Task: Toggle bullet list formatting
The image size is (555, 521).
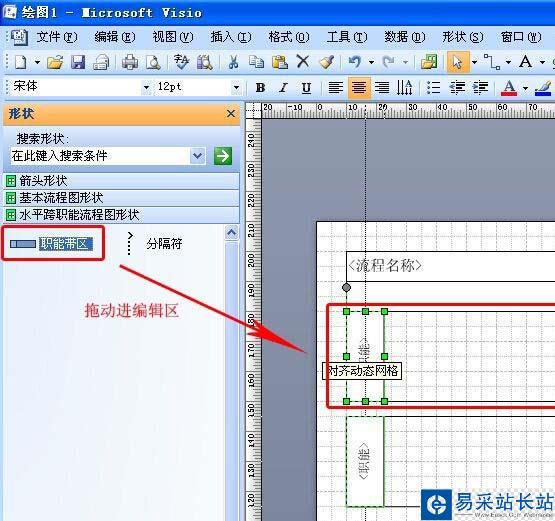Action: pos(433,87)
